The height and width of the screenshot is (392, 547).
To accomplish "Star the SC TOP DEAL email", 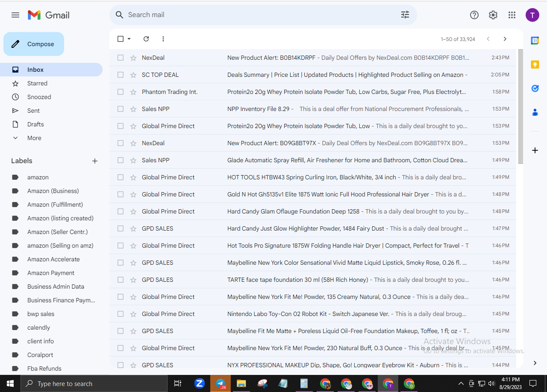I will tap(133, 75).
